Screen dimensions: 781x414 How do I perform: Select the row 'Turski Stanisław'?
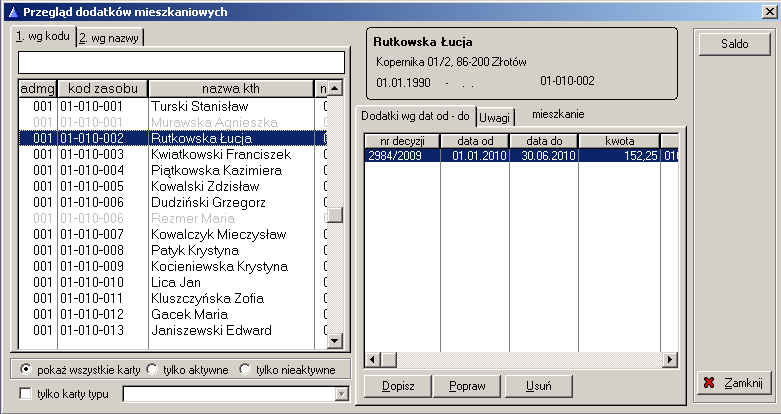(x=173, y=106)
